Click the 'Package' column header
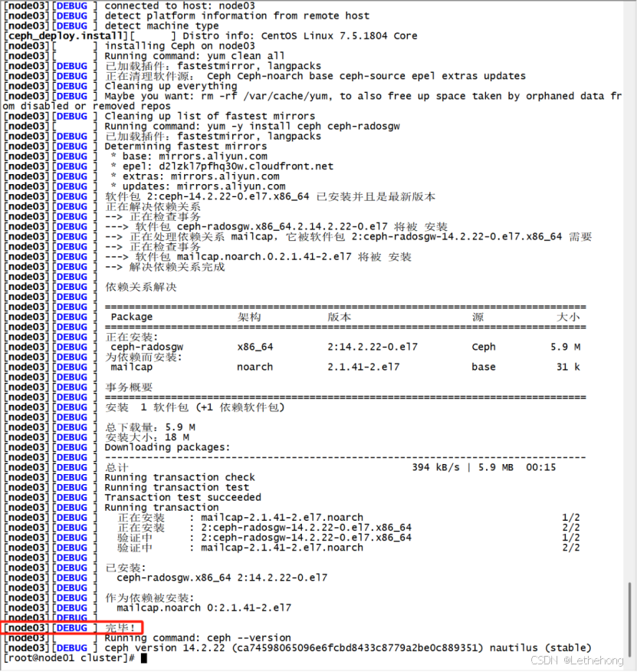The height and width of the screenshot is (672, 637). [132, 317]
